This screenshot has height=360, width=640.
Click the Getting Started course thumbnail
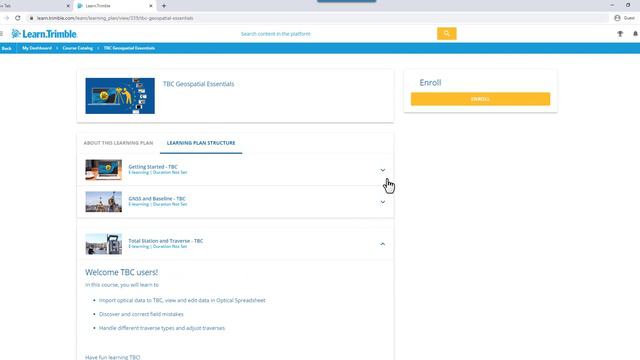(103, 169)
